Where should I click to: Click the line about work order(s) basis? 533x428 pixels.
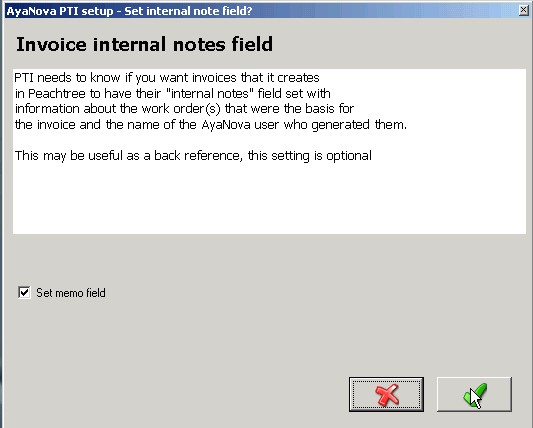185,109
